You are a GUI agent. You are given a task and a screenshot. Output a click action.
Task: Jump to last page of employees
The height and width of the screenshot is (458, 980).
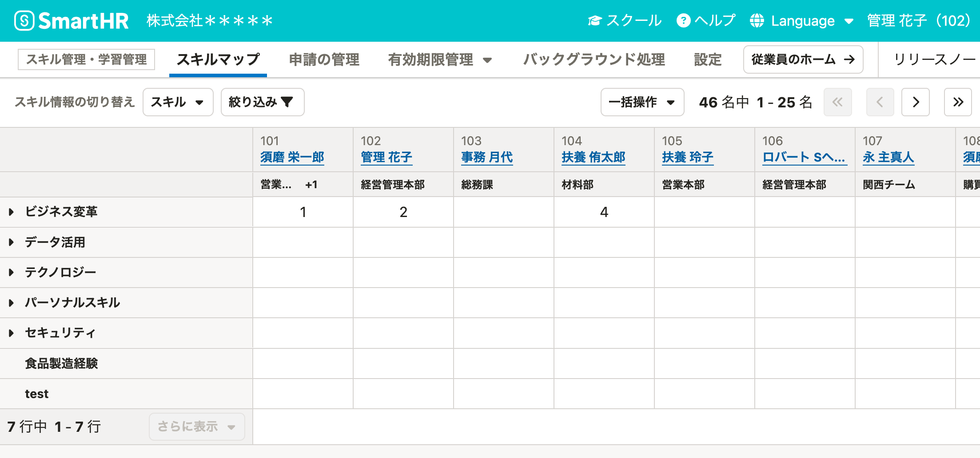[958, 102]
